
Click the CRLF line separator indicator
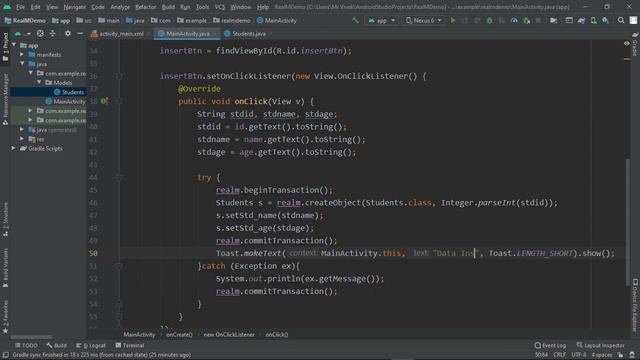coord(560,355)
